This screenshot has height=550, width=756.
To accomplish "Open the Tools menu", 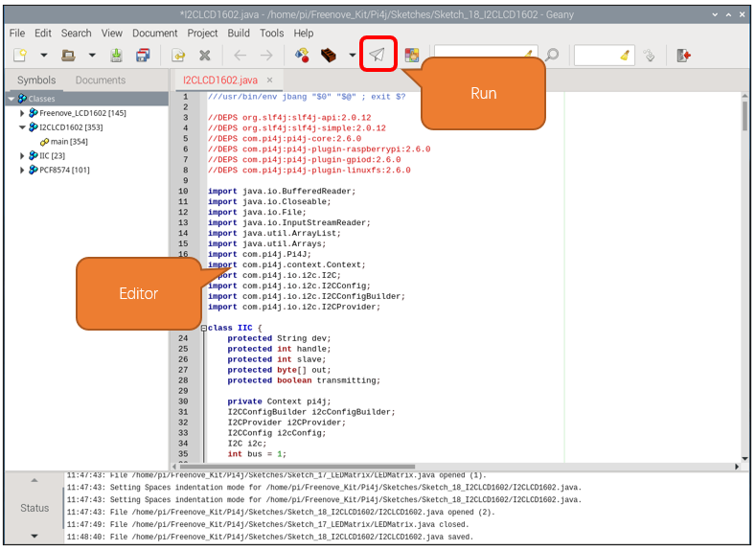I will click(271, 34).
